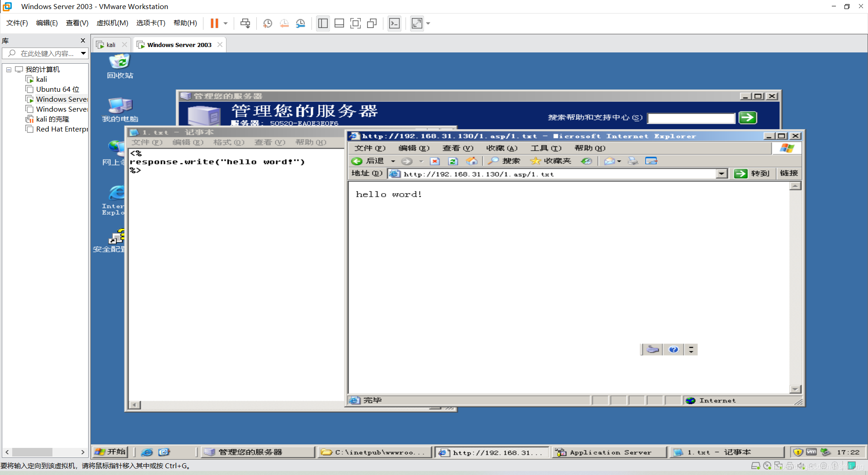Open VMware 选项卡(T) menu

(x=151, y=23)
